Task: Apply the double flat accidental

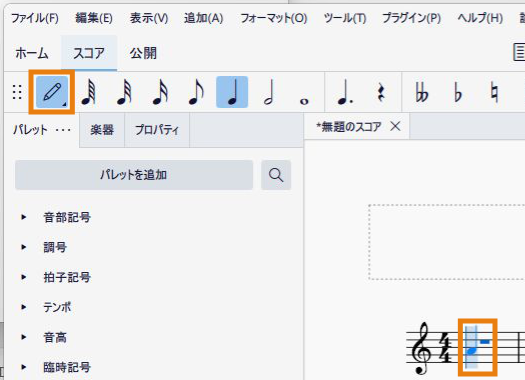Action: click(x=422, y=92)
